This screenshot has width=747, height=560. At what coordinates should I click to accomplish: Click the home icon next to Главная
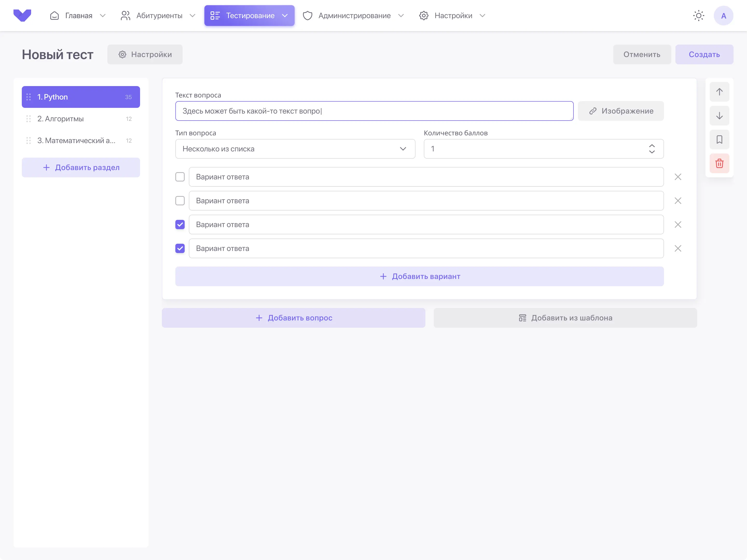[x=54, y=16]
